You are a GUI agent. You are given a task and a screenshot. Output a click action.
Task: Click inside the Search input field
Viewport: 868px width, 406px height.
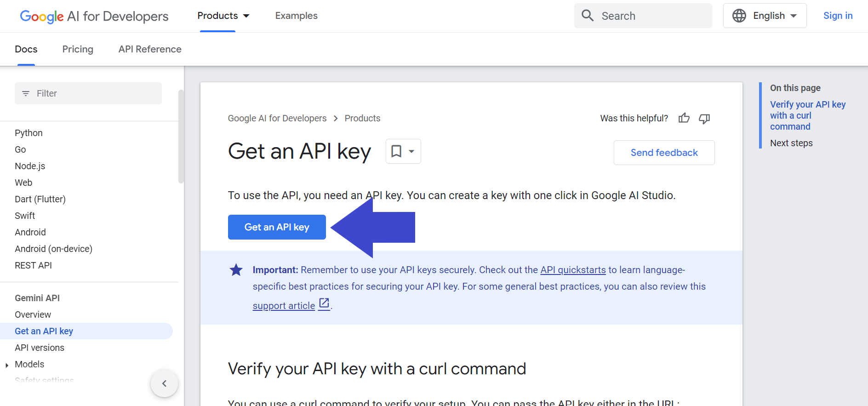[x=644, y=15]
